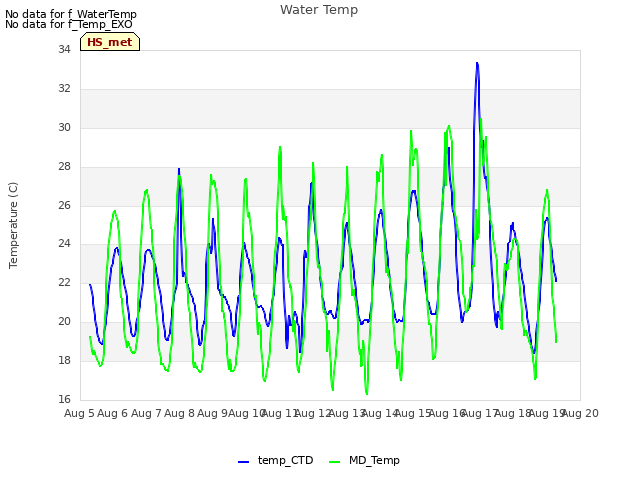Click the Aug 20 x-axis label
This screenshot has width=640, height=480.
click(x=580, y=413)
